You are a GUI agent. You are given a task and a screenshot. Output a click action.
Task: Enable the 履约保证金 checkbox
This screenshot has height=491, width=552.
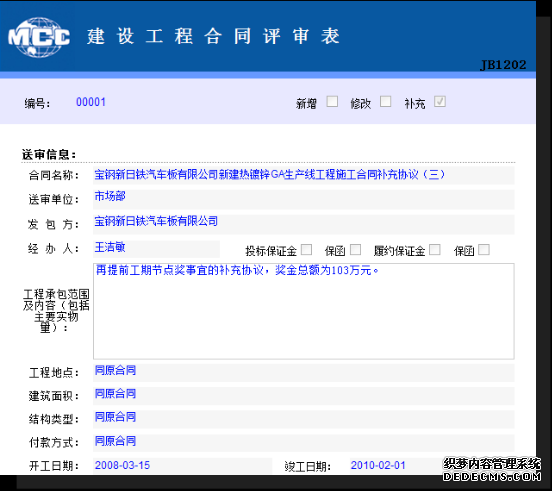click(x=435, y=250)
